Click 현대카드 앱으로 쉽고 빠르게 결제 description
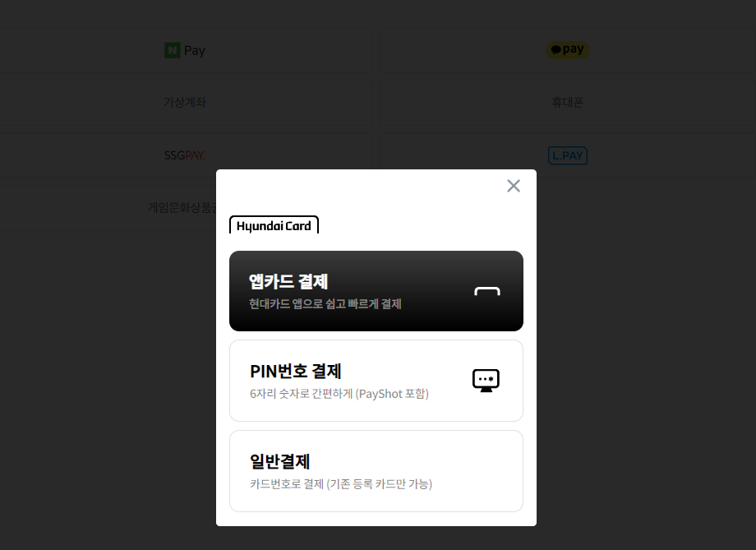756x550 pixels. click(x=325, y=304)
